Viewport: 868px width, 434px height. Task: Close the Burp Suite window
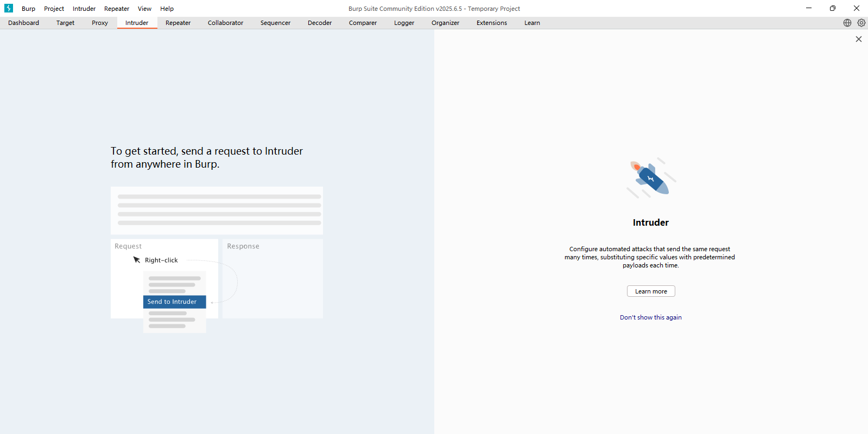[x=856, y=8]
